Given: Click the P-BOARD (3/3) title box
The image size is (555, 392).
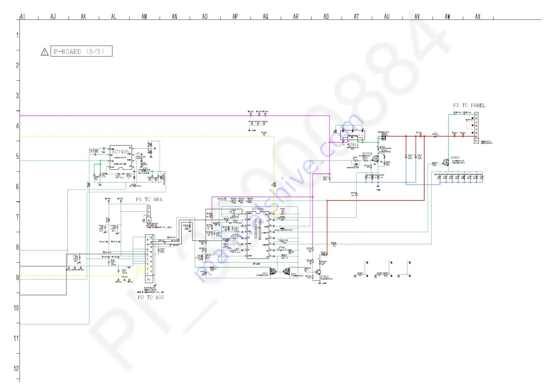Looking at the screenshot, I should (x=81, y=51).
